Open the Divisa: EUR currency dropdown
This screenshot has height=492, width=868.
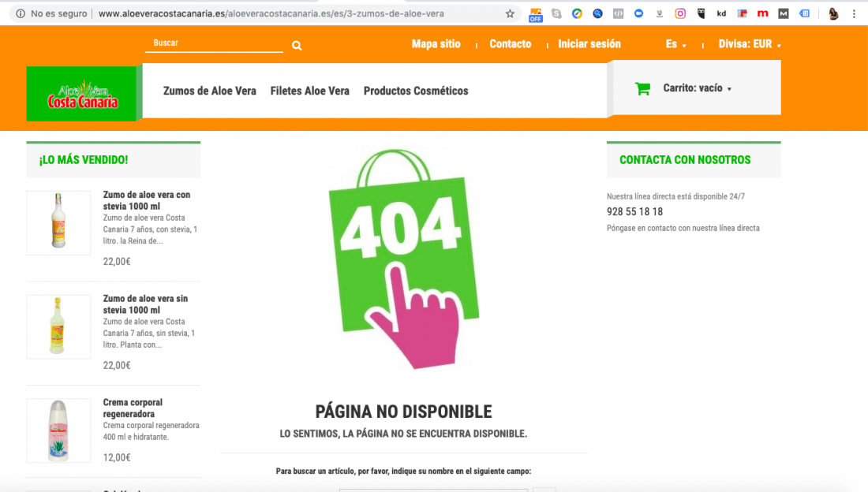[x=750, y=44]
